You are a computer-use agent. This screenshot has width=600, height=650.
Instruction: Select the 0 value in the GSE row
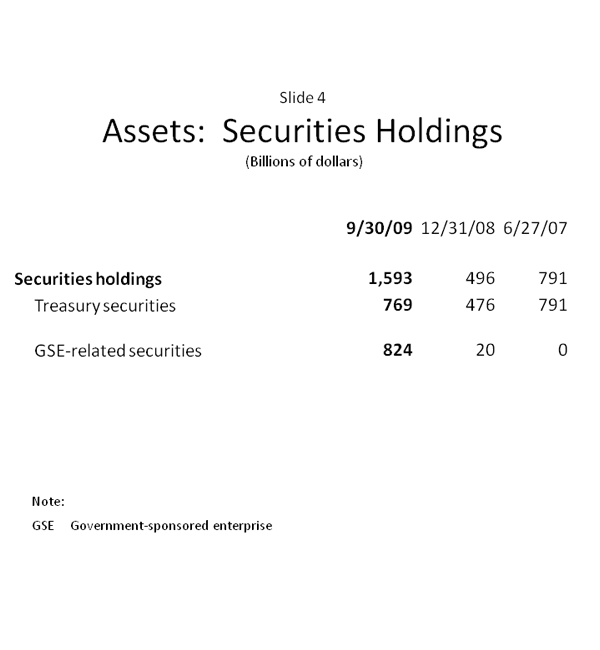pos(563,351)
